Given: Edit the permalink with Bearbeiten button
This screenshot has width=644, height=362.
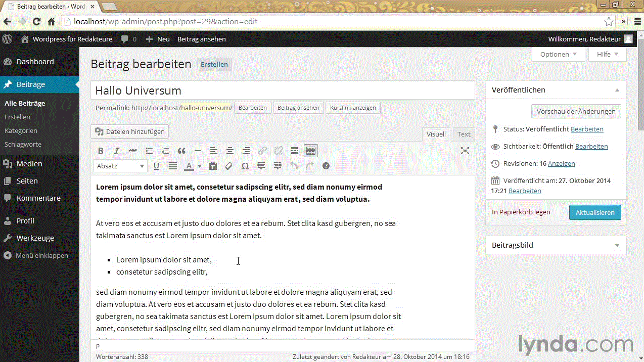Looking at the screenshot, I should click(x=253, y=108).
